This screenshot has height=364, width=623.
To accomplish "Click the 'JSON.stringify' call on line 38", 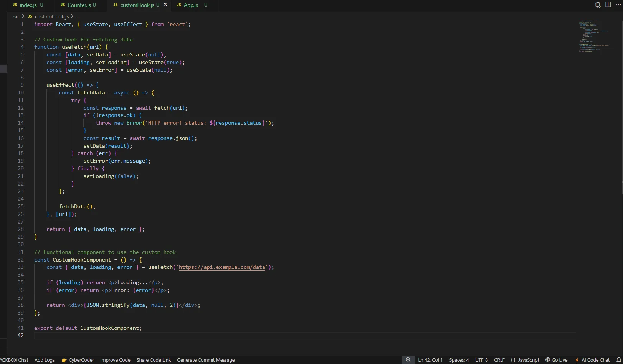I will [x=108, y=305].
